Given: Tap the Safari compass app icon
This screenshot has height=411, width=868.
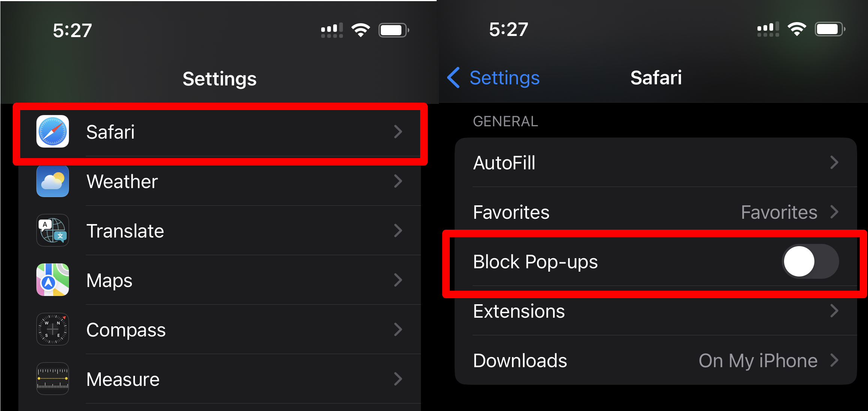Looking at the screenshot, I should pos(52,132).
